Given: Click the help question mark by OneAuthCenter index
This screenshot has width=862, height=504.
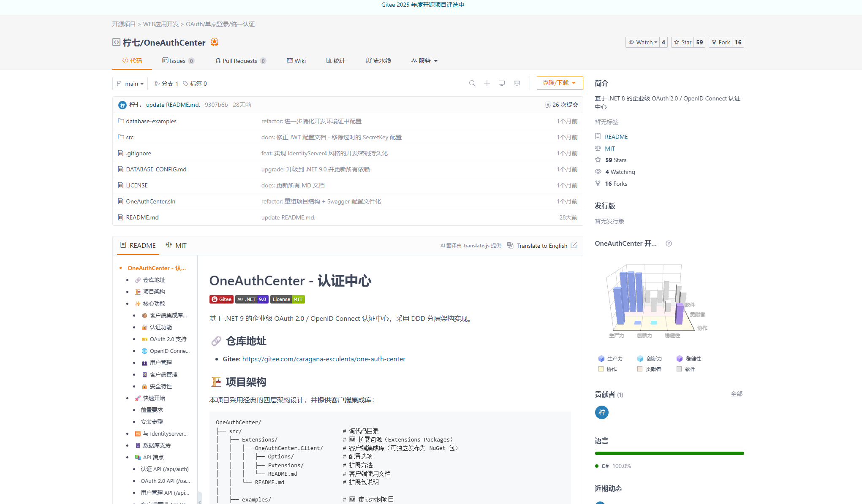Looking at the screenshot, I should click(x=669, y=244).
